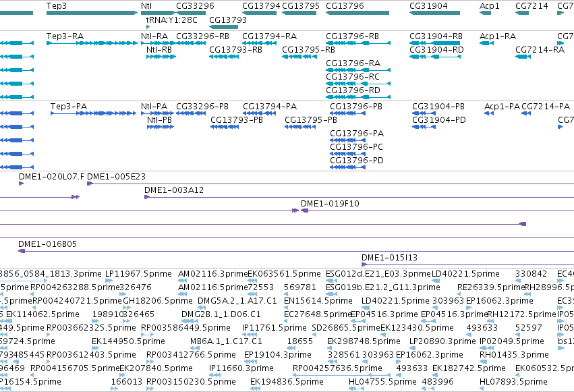574x392 pixels.
Task: Select the CG13796 gene bar
Action: 357,13
